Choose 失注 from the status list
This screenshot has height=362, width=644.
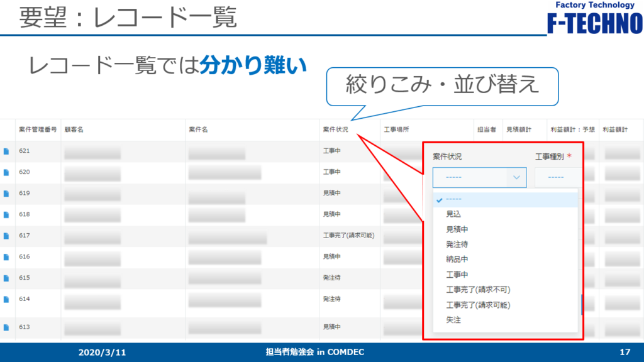click(x=453, y=320)
